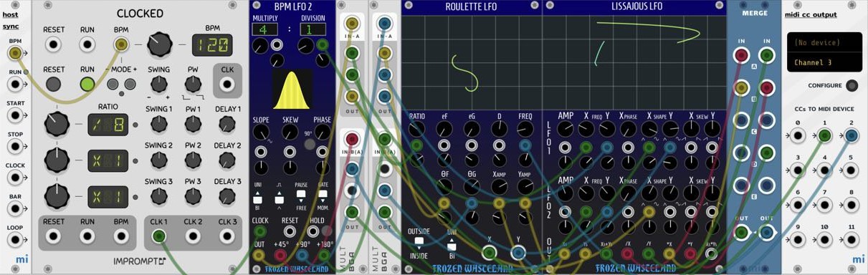Toggle BPM LFO 2 HOLD button
The height and width of the screenshot is (275, 868).
[327, 231]
